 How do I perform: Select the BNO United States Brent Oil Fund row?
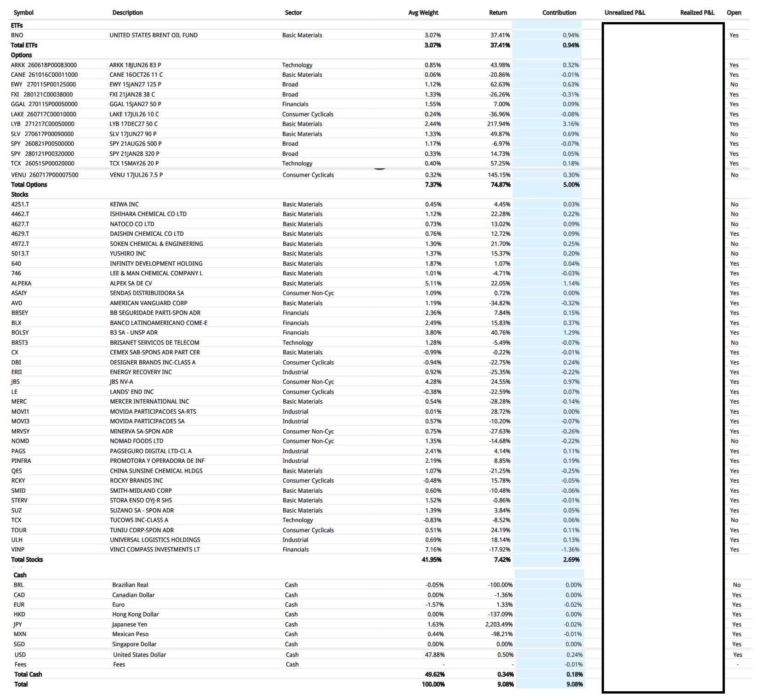pos(153,35)
